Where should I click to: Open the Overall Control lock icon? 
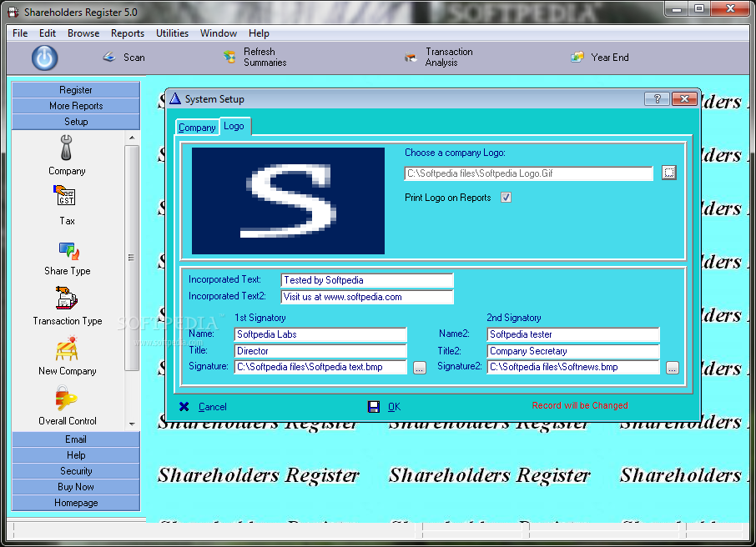65,398
